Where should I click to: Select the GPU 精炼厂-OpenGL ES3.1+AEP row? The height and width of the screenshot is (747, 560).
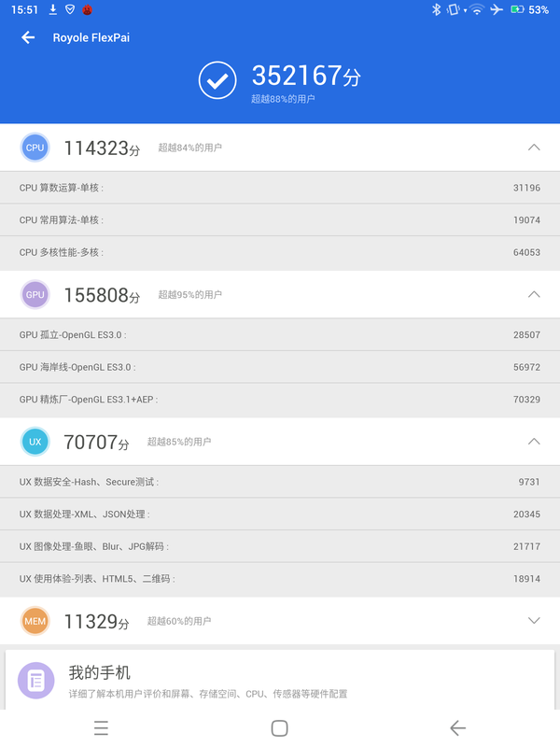tap(280, 401)
